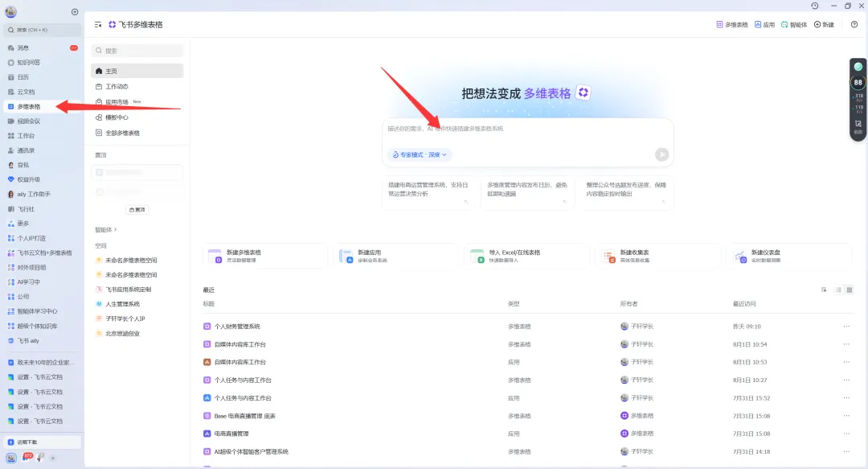Viewport: 868px width, 469px height.
Task: Click 导入 Excel/在线表格 card
Action: click(x=527, y=256)
